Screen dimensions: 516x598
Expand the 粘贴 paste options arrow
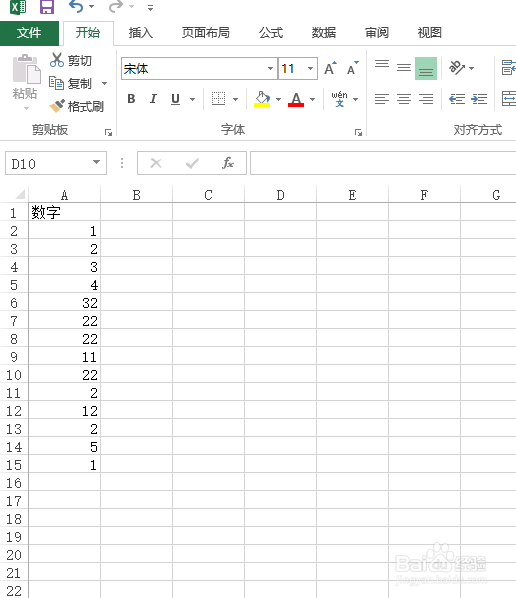pyautogui.click(x=26, y=109)
